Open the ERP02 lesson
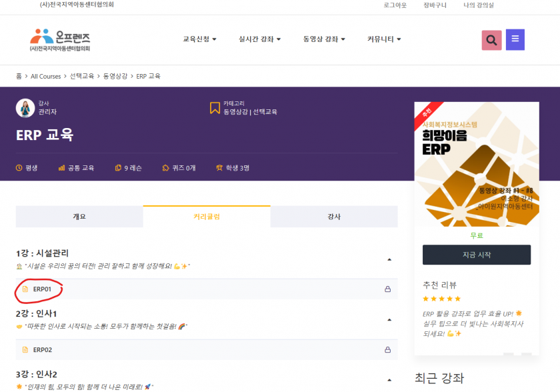This screenshot has width=560, height=392. click(x=207, y=350)
